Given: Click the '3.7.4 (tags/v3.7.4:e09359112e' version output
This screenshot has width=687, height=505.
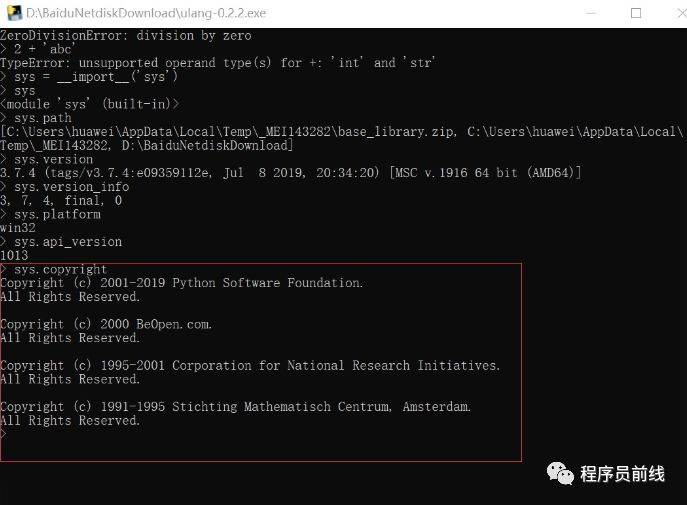Looking at the screenshot, I should pos(290,173).
